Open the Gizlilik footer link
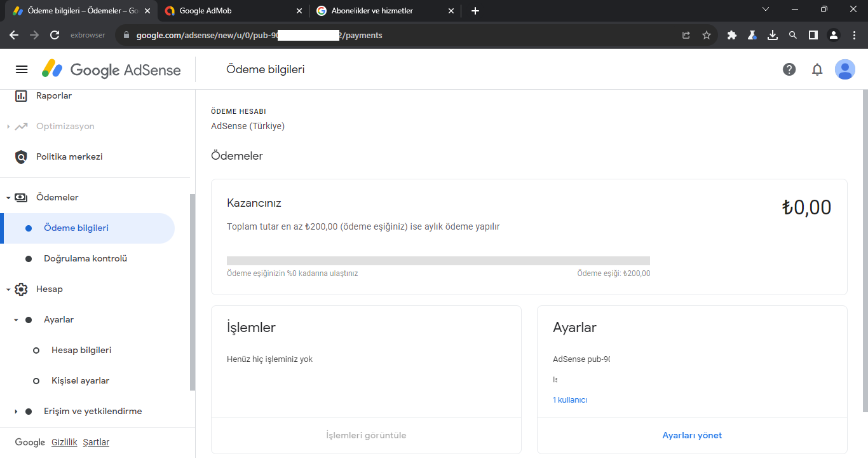 point(64,442)
